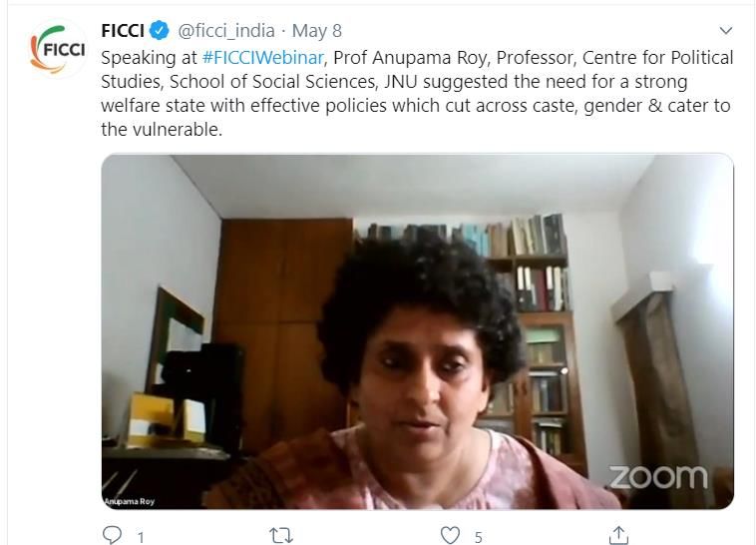The image size is (756, 545).
Task: Click the text "Prof Anupama Roy" in tweet
Action: (410, 58)
